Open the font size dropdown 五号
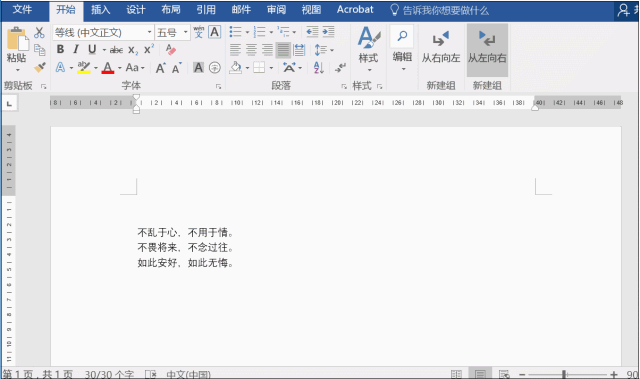640x379 pixels. coord(186,32)
